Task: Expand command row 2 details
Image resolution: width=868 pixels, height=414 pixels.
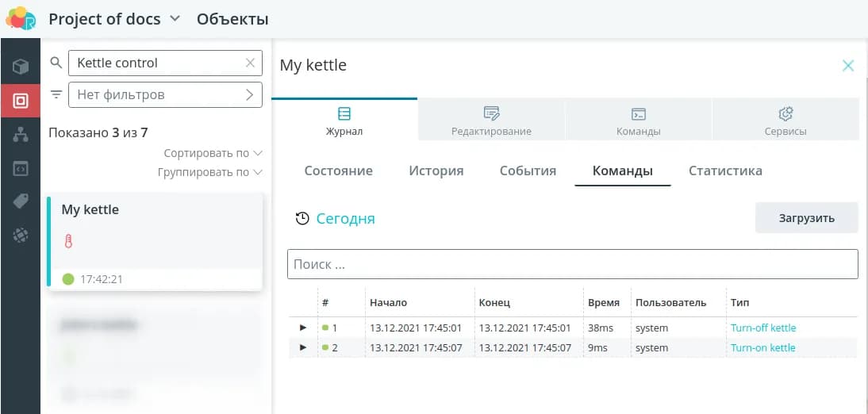Action: (302, 347)
